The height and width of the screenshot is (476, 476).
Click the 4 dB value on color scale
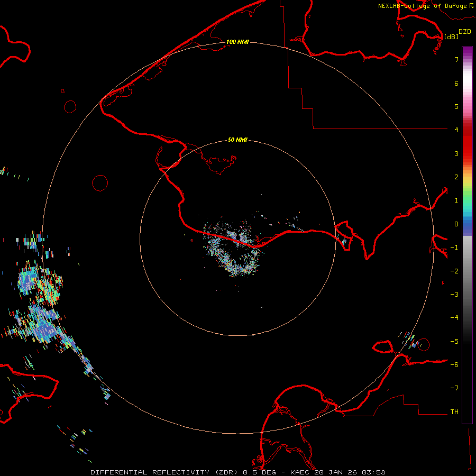456,130
